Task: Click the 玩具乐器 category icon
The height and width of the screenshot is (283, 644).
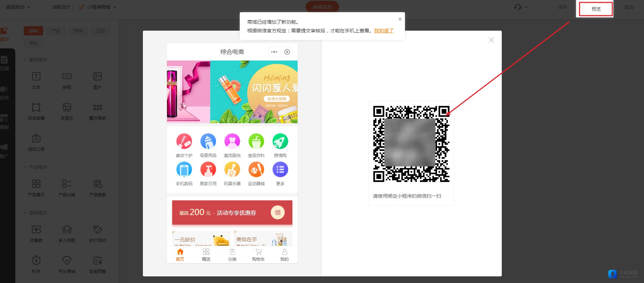Action: click(x=232, y=170)
